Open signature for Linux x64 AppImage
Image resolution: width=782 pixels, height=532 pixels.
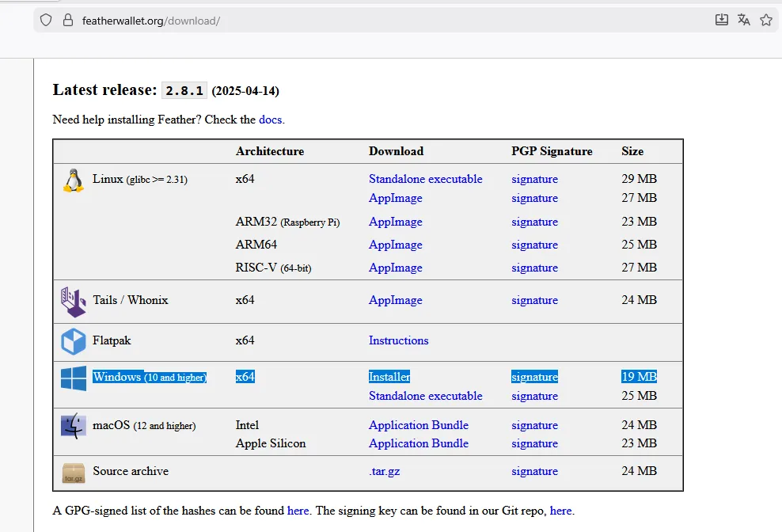pyautogui.click(x=534, y=198)
